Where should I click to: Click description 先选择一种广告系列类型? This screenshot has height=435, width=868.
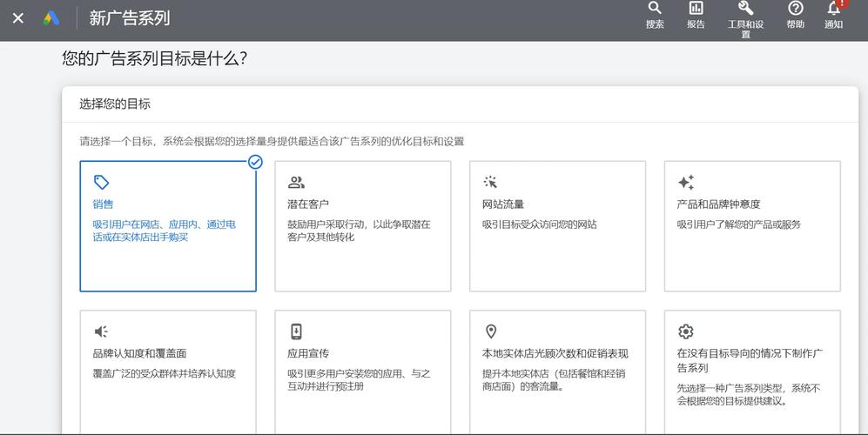click(749, 395)
